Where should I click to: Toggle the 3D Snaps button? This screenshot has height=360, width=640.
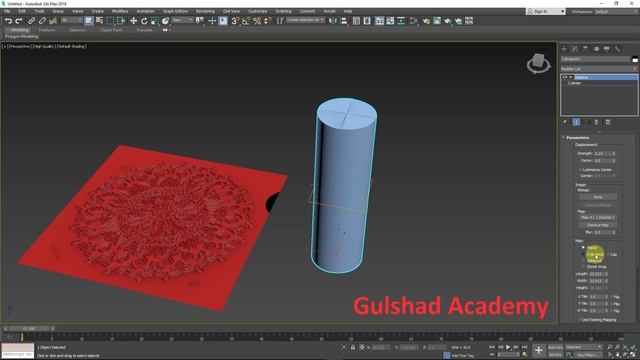[x=235, y=21]
